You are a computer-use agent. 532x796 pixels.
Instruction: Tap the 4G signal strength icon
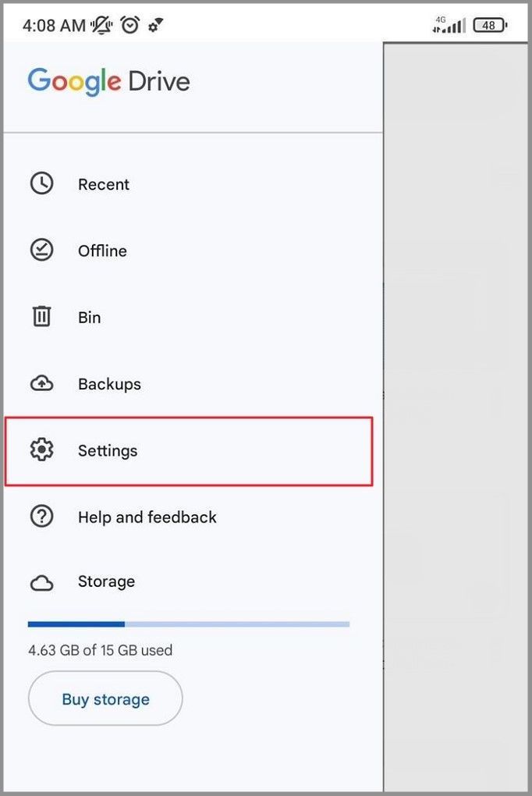coord(449,25)
